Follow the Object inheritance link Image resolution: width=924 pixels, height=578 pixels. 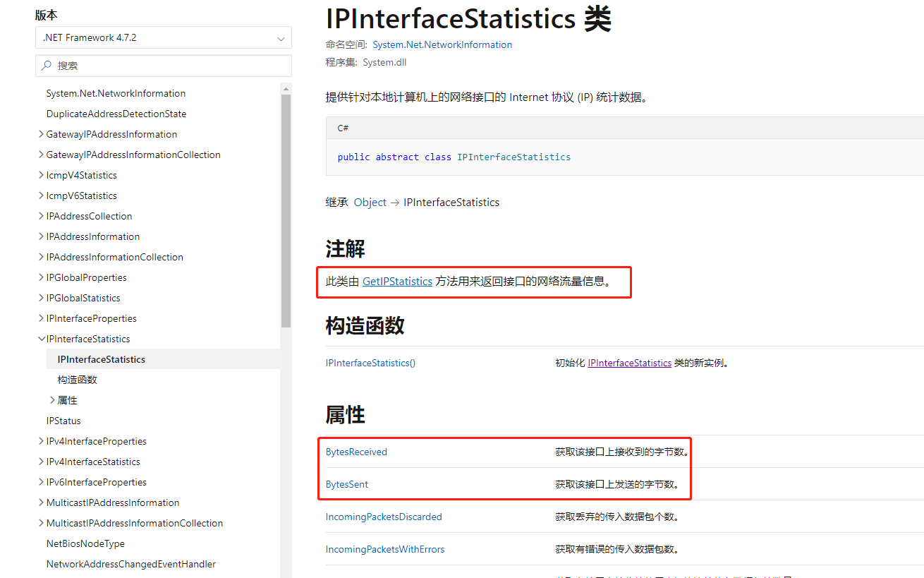tap(370, 203)
